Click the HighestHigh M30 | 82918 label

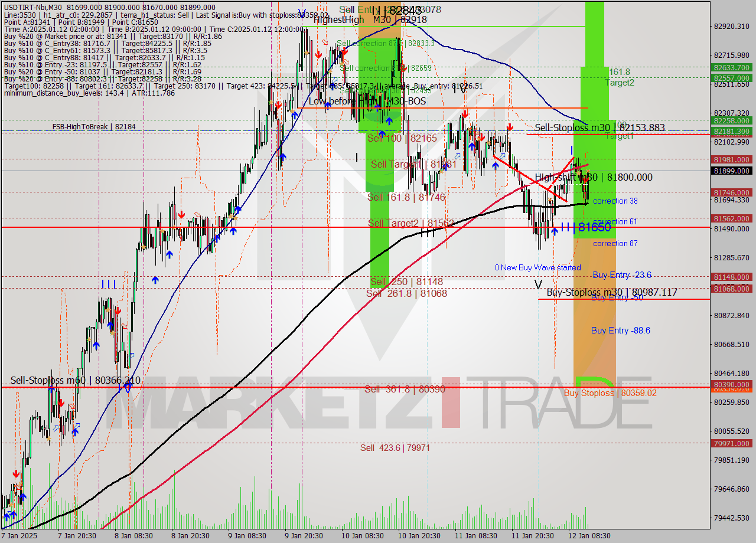(x=370, y=19)
